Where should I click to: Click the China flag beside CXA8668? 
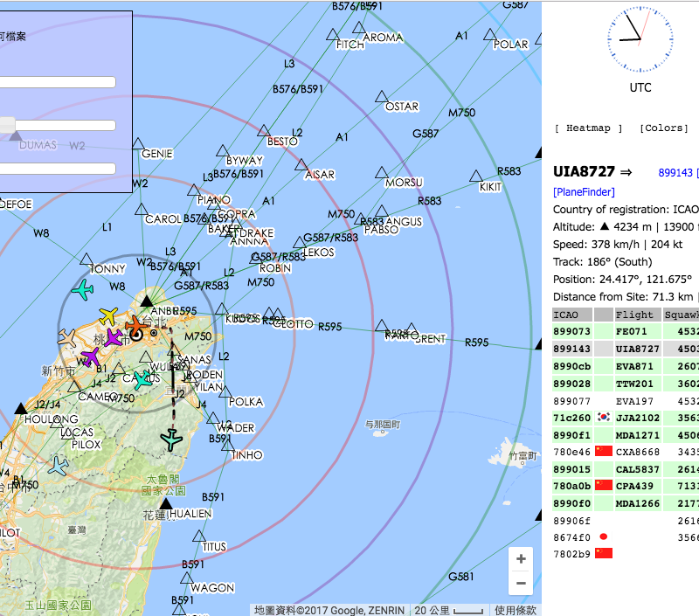[x=604, y=451]
